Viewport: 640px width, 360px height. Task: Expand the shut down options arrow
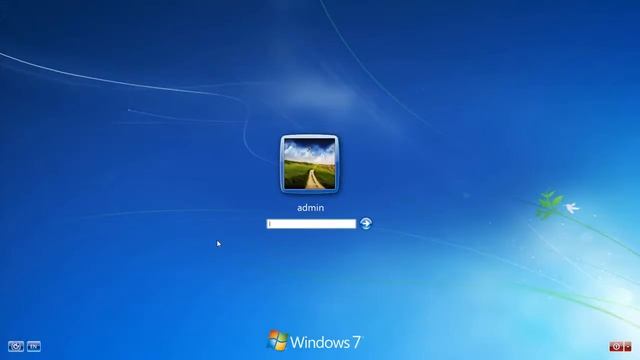point(628,347)
